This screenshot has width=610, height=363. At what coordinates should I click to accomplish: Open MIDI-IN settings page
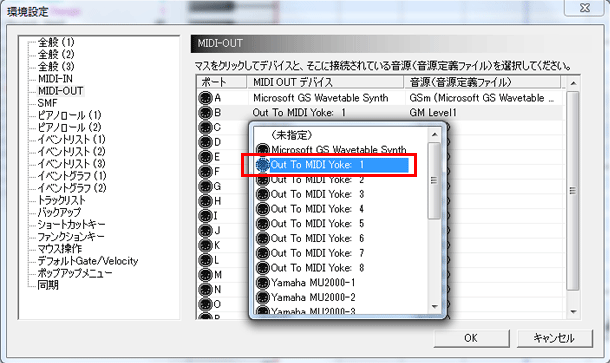(x=55, y=79)
